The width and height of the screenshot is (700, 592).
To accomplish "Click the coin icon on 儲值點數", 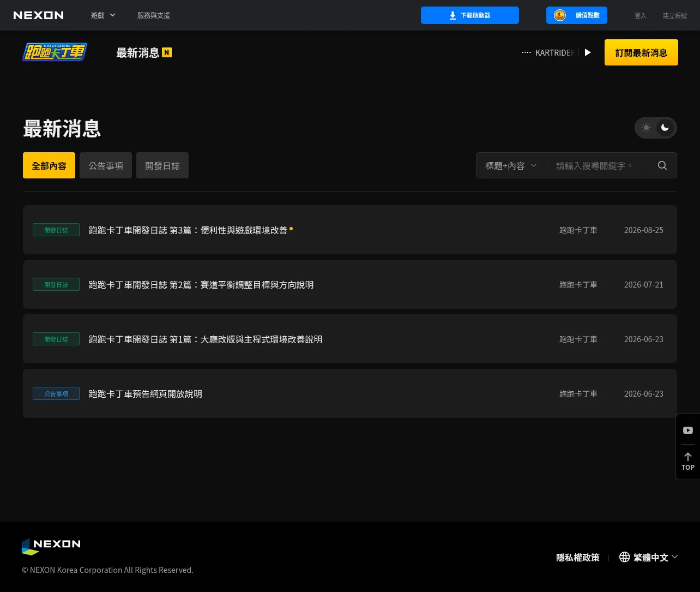I will coord(560,15).
